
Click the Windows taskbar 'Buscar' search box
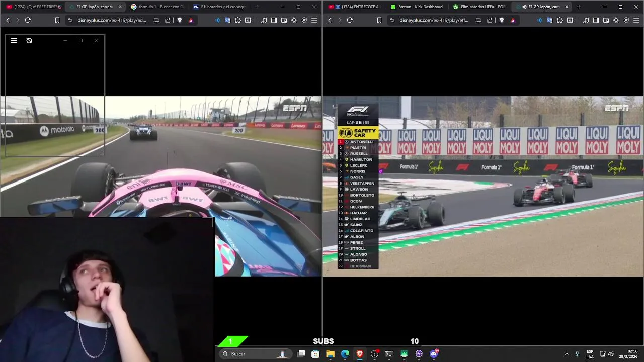pos(256,354)
